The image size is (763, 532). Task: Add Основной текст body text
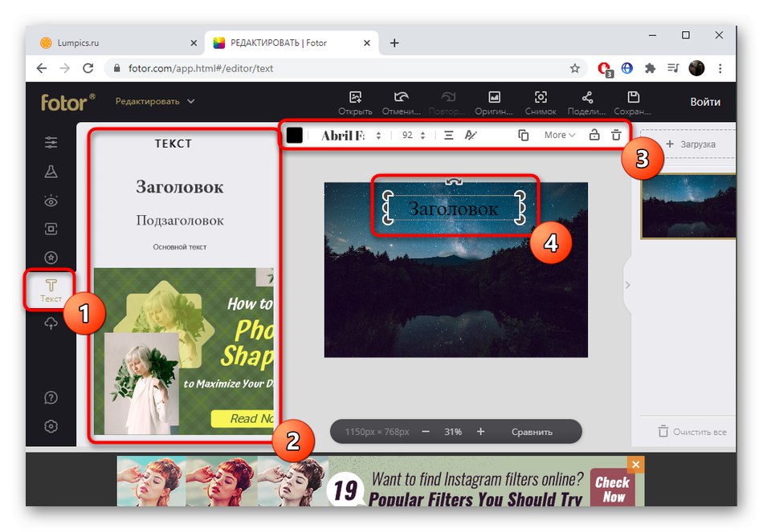pos(180,247)
